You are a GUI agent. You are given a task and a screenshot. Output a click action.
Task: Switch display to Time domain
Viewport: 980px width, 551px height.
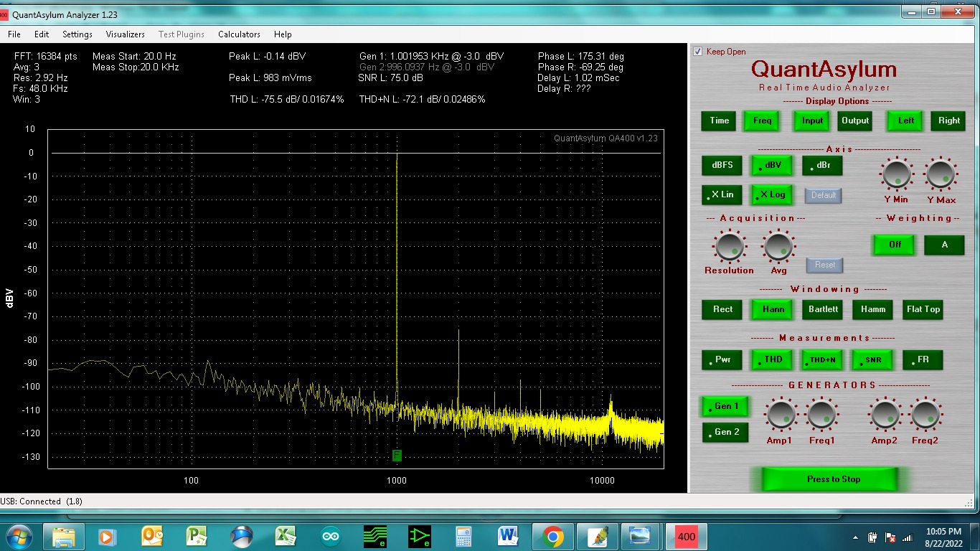720,121
